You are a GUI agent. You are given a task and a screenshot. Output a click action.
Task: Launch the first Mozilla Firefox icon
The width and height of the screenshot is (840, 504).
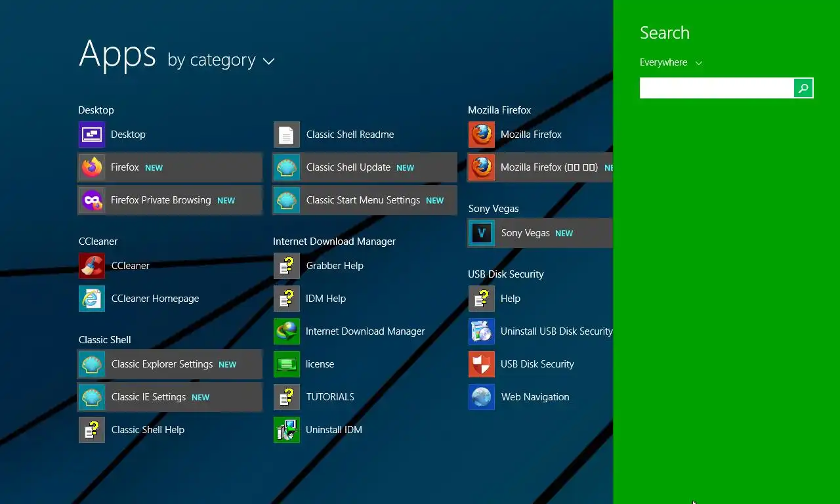coord(482,135)
